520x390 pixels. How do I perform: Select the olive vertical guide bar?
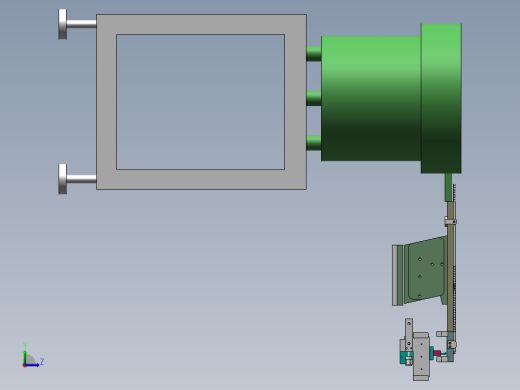[x=450, y=267]
